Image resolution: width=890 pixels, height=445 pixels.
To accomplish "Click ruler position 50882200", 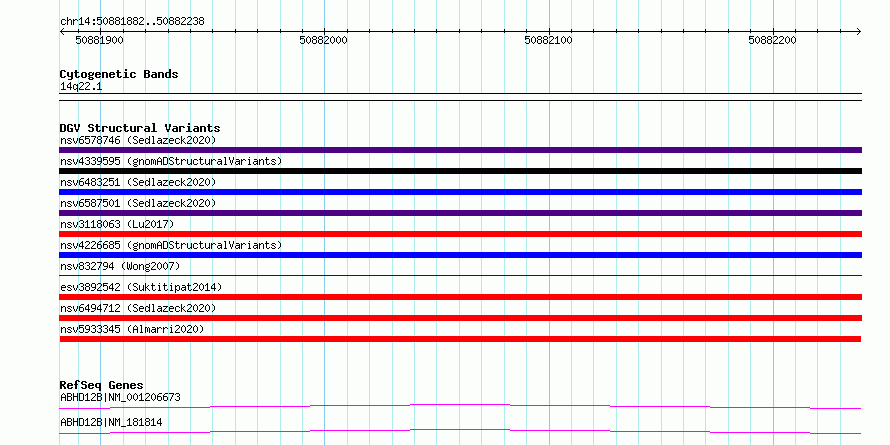I will click(773, 40).
